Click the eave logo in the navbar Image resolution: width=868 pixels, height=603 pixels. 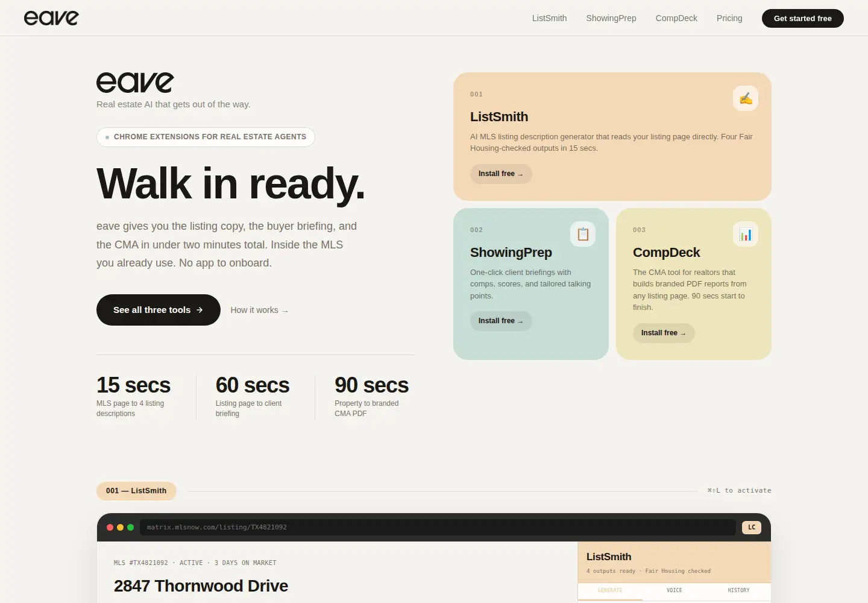[x=51, y=18]
